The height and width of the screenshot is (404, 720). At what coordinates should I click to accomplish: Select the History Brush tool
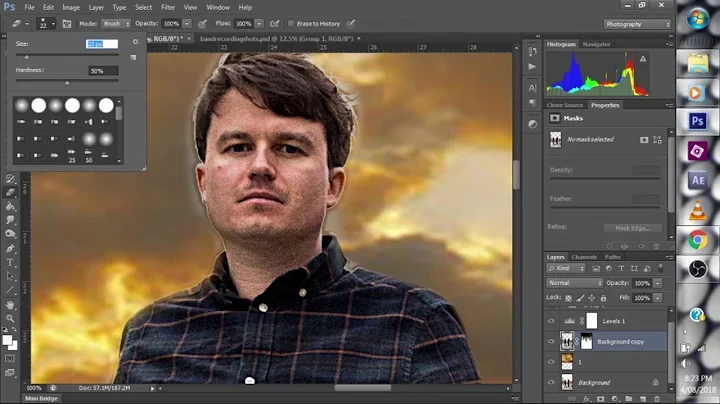[10, 179]
